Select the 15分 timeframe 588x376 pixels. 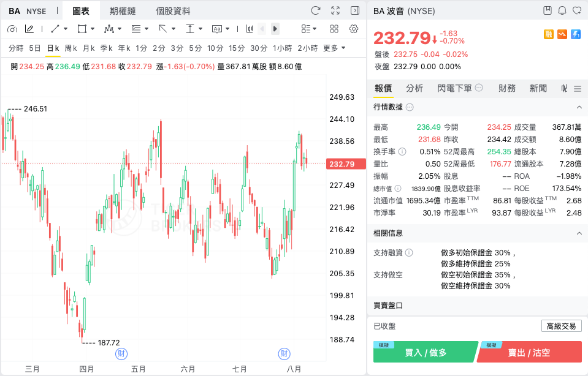237,48
